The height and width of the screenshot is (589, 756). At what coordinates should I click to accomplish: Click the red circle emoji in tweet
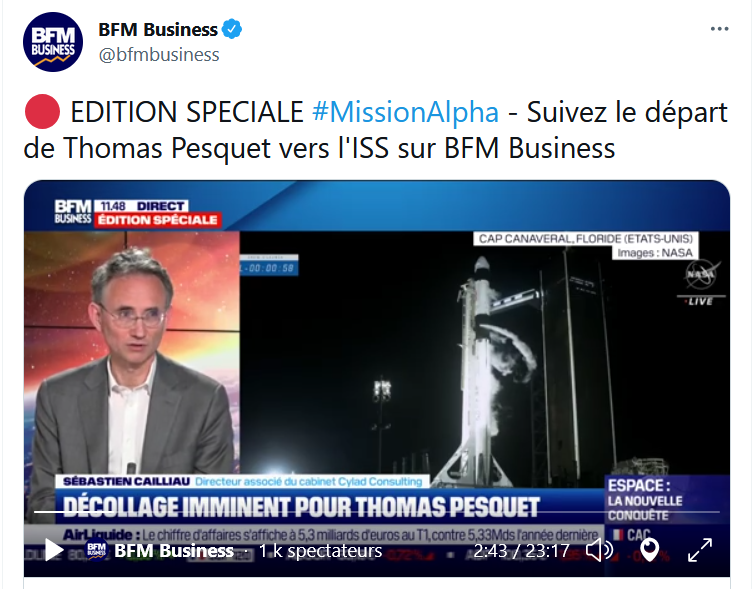click(x=42, y=112)
